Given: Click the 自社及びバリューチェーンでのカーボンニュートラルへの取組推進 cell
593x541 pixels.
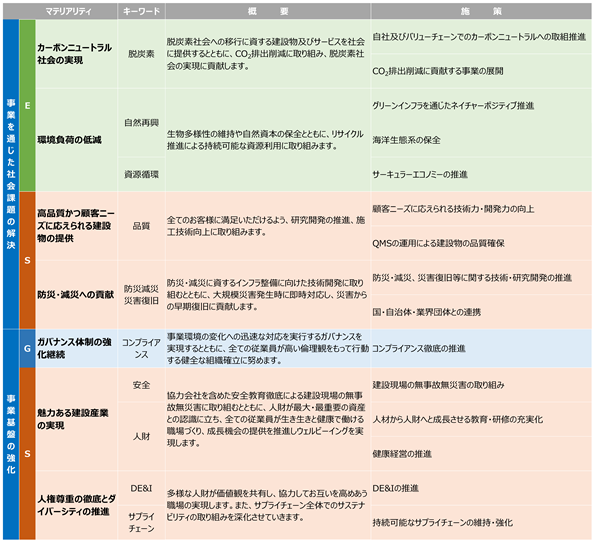Looking at the screenshot, I should point(481,37).
